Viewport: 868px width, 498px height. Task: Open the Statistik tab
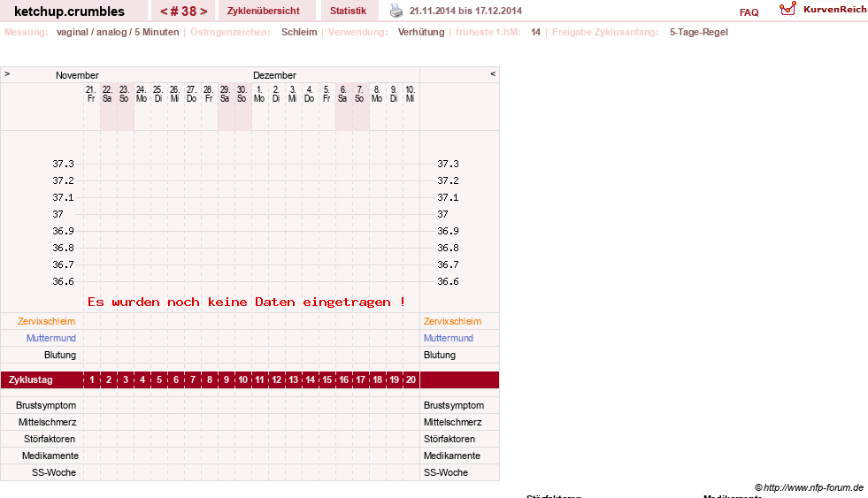(349, 11)
